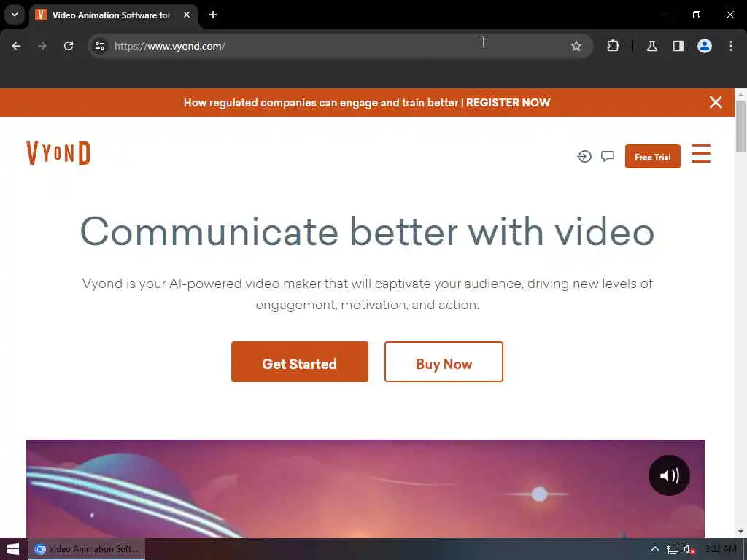Go back to the previous page
This screenshot has height=560, width=747.
(x=16, y=46)
